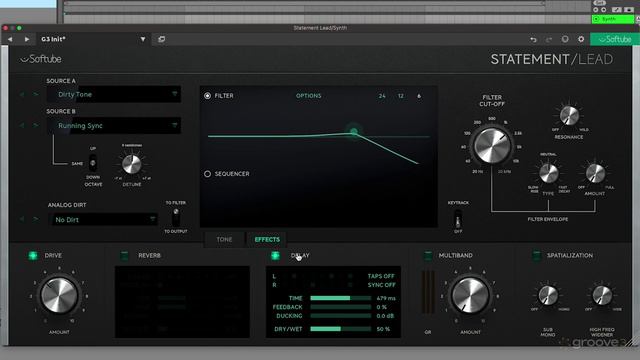Adjust the Delay Feedback slider
Image resolution: width=640 pixels, height=360 pixels.
coord(340,307)
